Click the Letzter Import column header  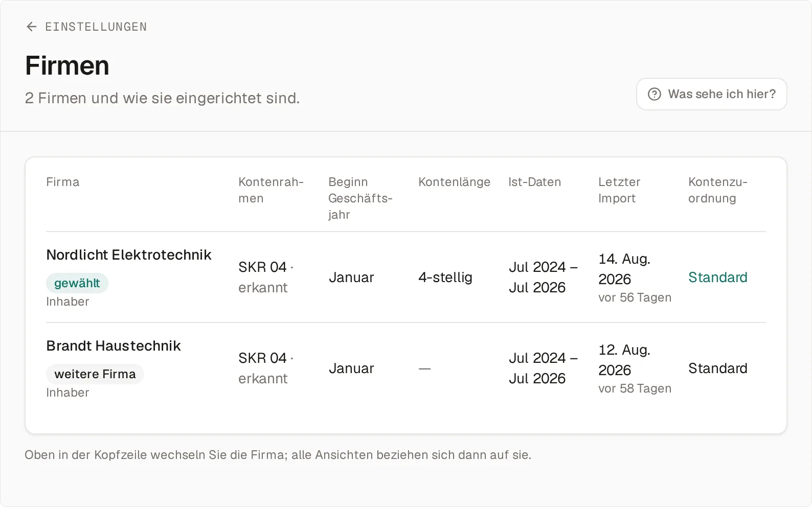619,190
